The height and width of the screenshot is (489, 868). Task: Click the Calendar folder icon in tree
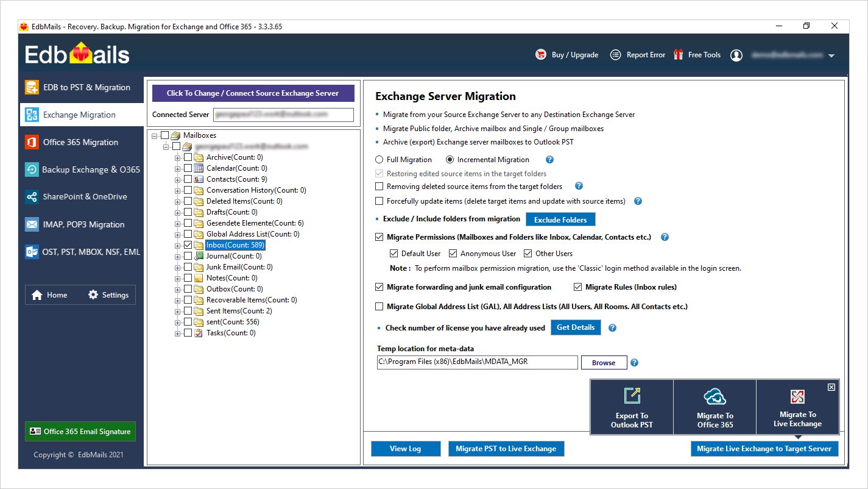pos(199,168)
